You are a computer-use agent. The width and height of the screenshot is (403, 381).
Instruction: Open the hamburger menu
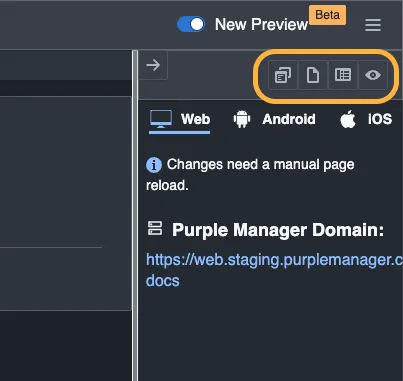click(373, 25)
